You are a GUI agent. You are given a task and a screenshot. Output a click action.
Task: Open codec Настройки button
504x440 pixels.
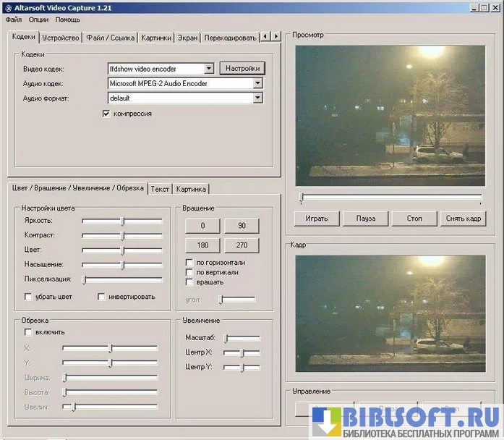[242, 69]
